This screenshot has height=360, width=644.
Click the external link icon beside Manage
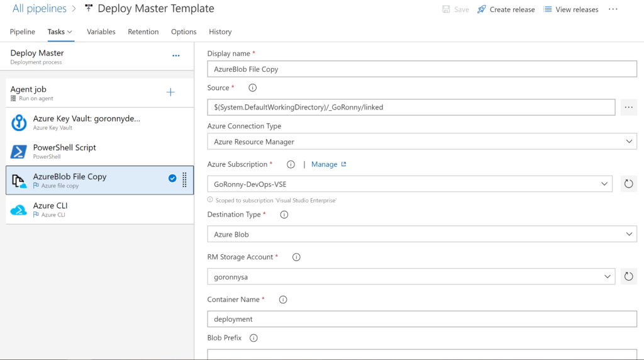tap(344, 164)
